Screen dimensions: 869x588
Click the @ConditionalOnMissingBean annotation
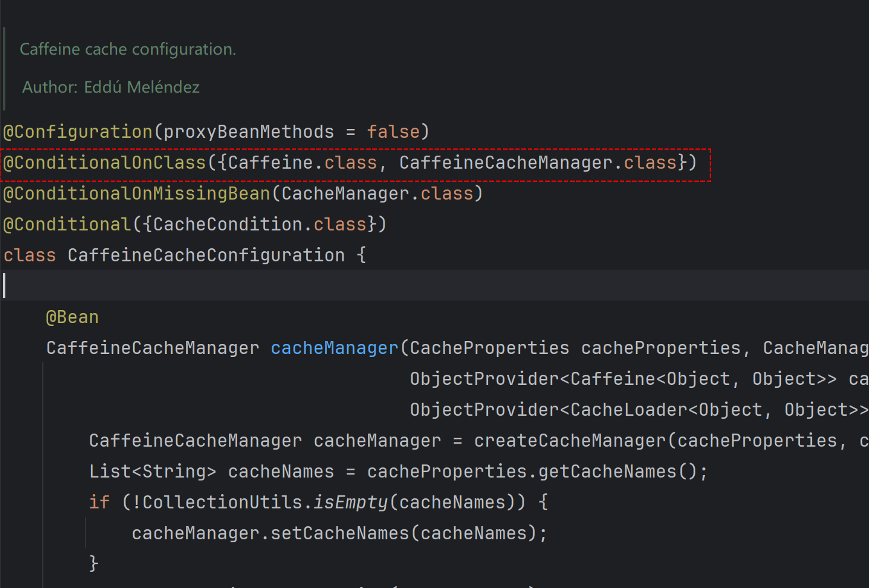(x=137, y=194)
